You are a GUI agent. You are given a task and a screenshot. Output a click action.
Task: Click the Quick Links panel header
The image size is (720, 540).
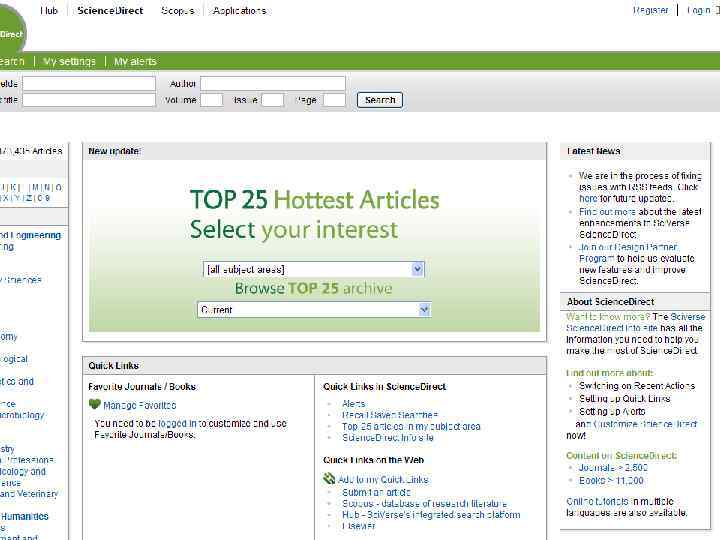315,366
